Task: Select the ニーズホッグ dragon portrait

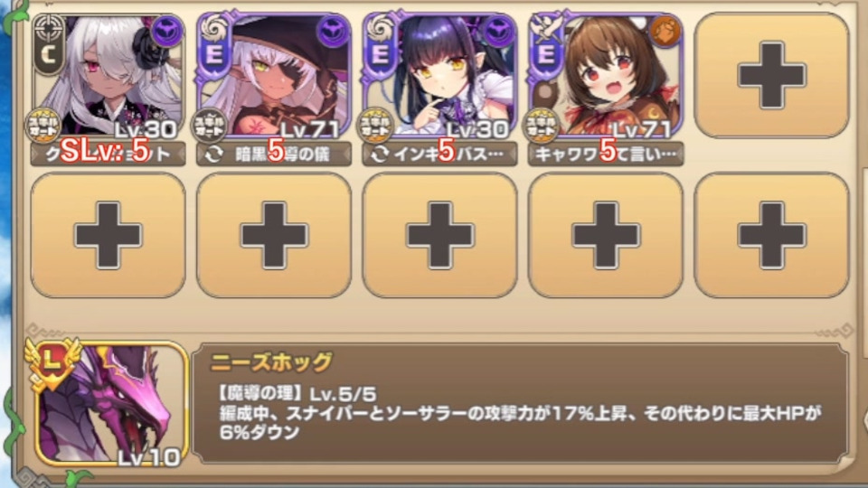Action: tap(110, 403)
